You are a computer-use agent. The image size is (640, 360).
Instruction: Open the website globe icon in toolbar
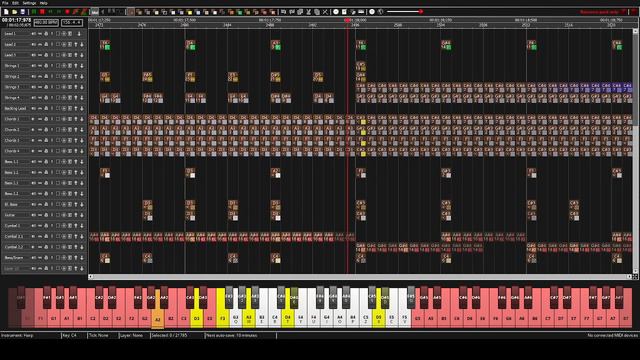point(380,12)
